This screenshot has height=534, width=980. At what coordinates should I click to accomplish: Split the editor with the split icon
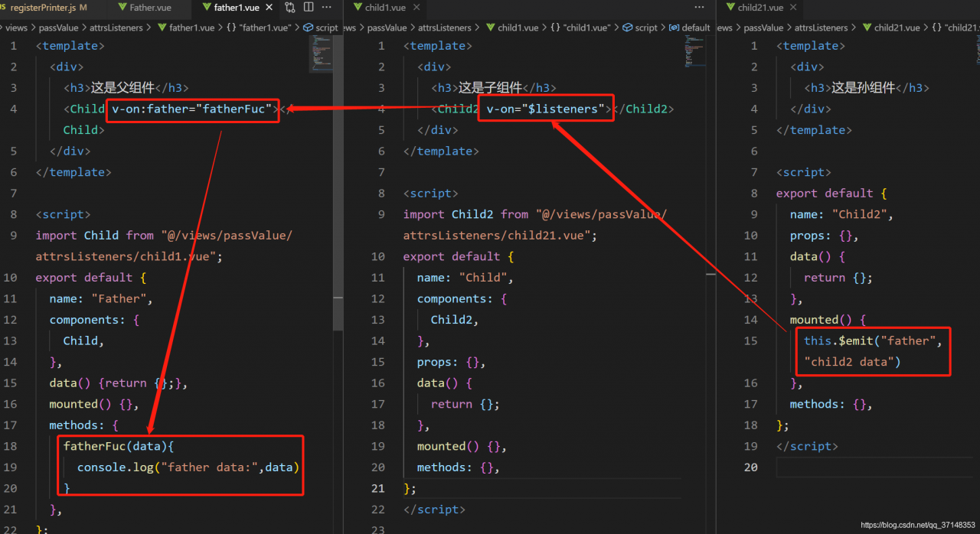pos(309,8)
